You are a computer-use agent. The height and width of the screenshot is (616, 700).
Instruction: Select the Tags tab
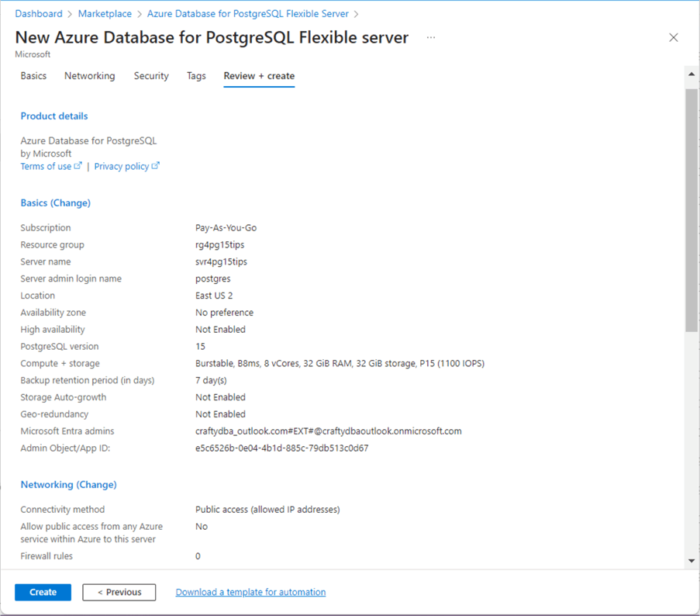pyautogui.click(x=196, y=76)
